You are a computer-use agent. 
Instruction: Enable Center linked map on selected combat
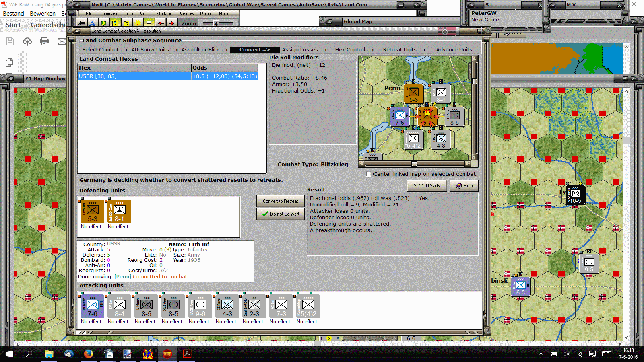tap(369, 174)
